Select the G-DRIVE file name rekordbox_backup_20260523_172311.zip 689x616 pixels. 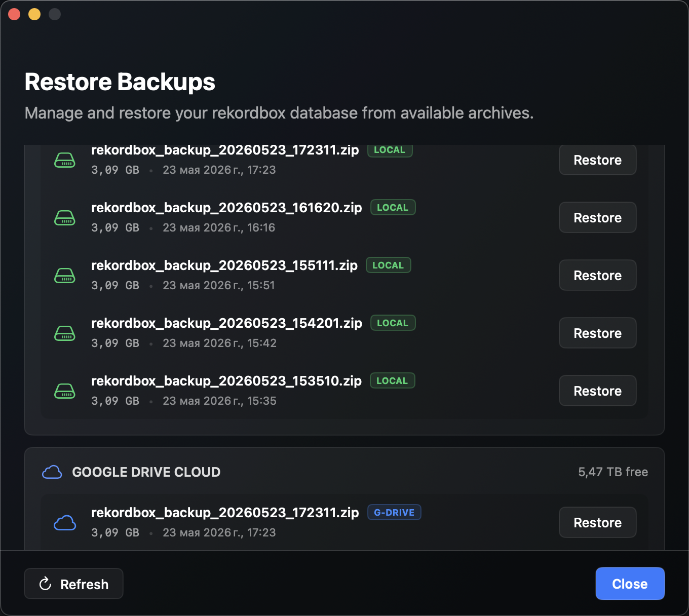[x=225, y=513]
